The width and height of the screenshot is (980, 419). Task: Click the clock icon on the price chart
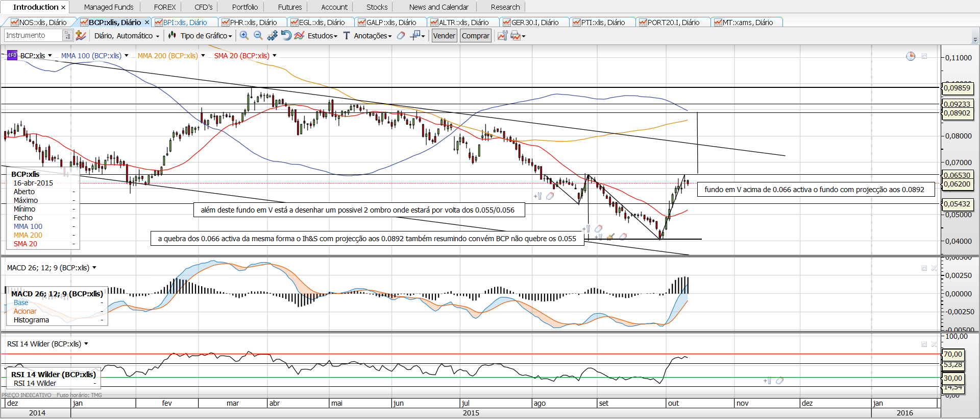911,56
